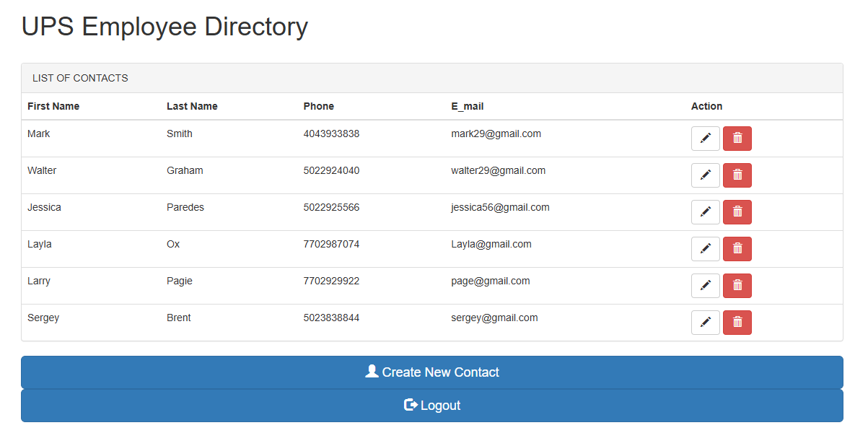
Task: Click the E_mail column header
Action: tap(468, 106)
